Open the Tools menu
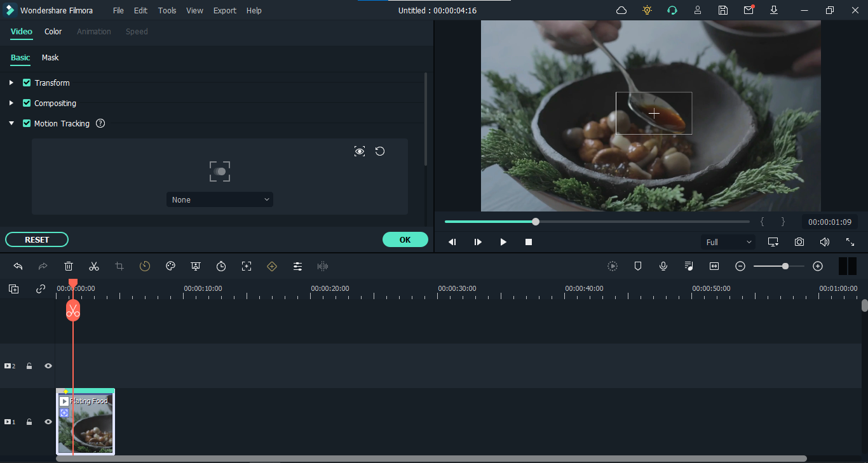 tap(167, 10)
